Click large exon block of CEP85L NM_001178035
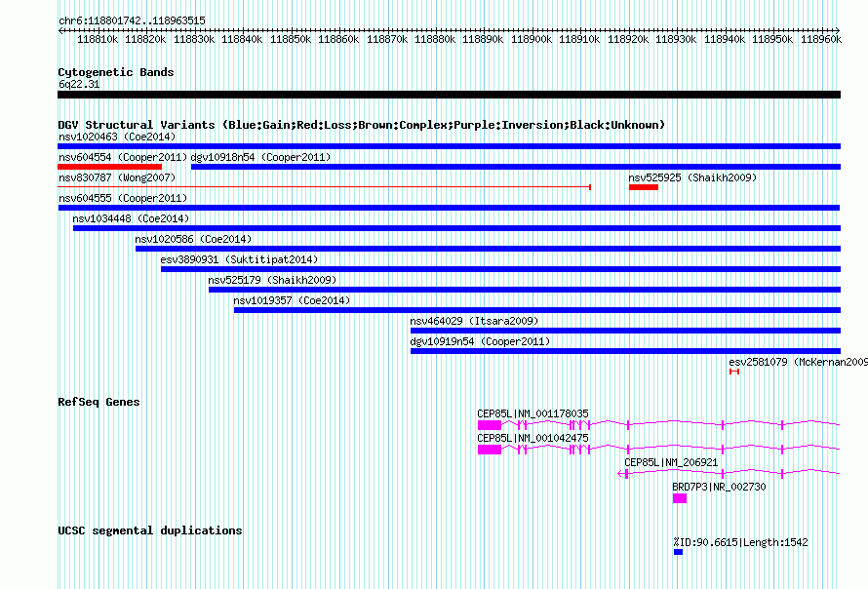Screen dimensions: 868x589 point(490,425)
